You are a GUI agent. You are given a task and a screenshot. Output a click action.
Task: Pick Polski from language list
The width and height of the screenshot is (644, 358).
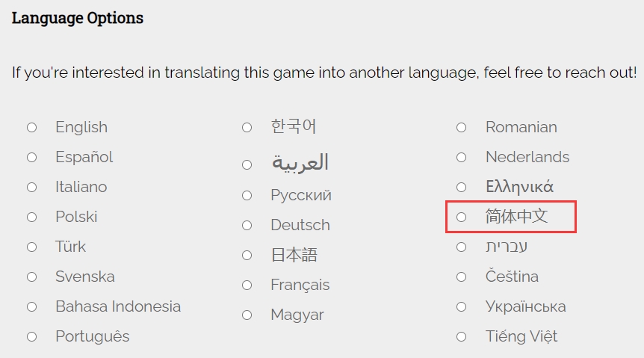tap(32, 217)
